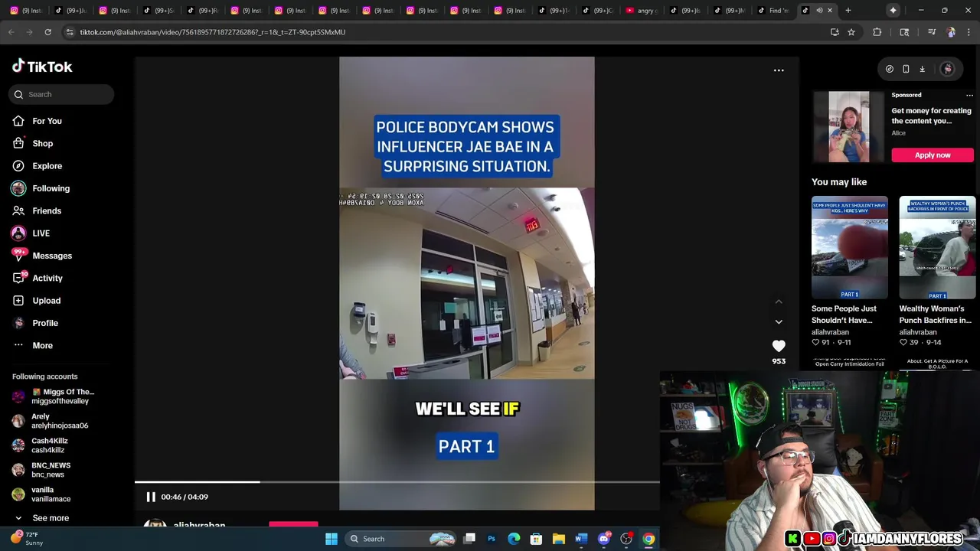
Task: Click the 'You may like' heading
Action: click(839, 182)
